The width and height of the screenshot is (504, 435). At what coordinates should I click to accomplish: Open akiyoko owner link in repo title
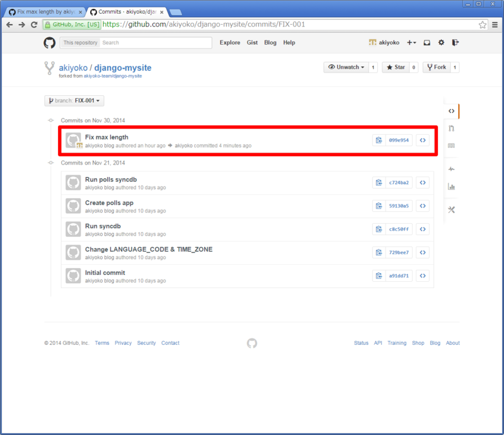[73, 67]
